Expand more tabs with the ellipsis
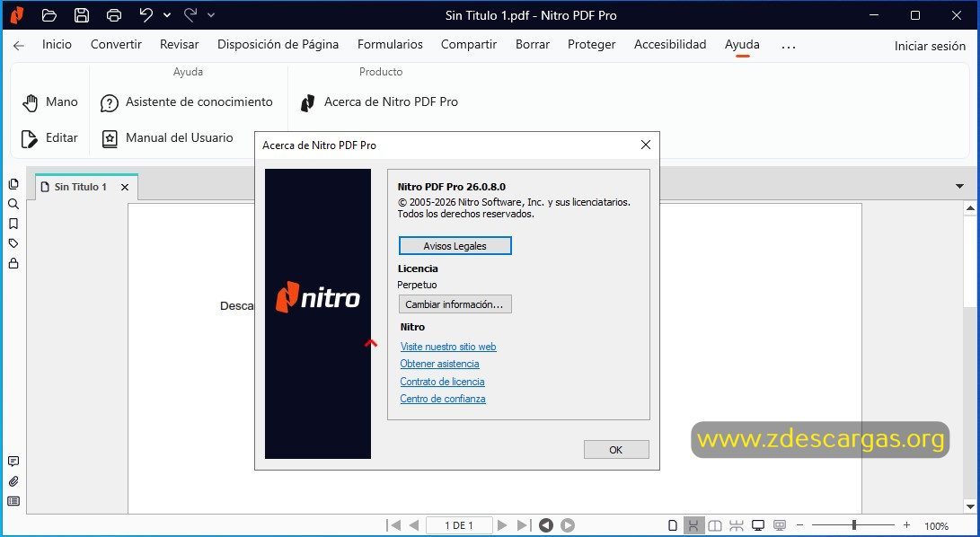Screen dimensions: 980x537 [789, 46]
